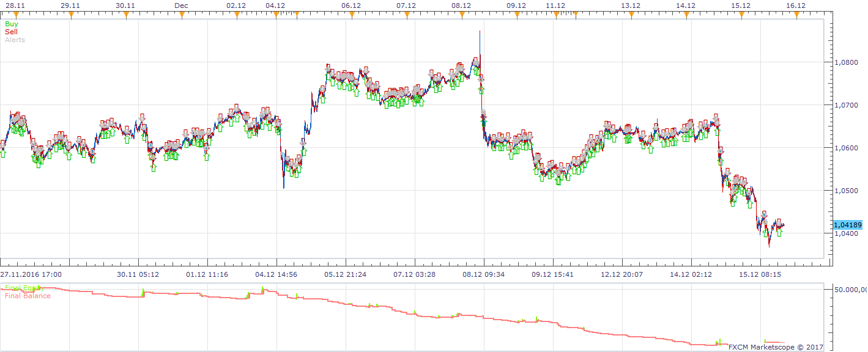
Task: Click the orange day marker under 14.12
Action: (x=686, y=15)
